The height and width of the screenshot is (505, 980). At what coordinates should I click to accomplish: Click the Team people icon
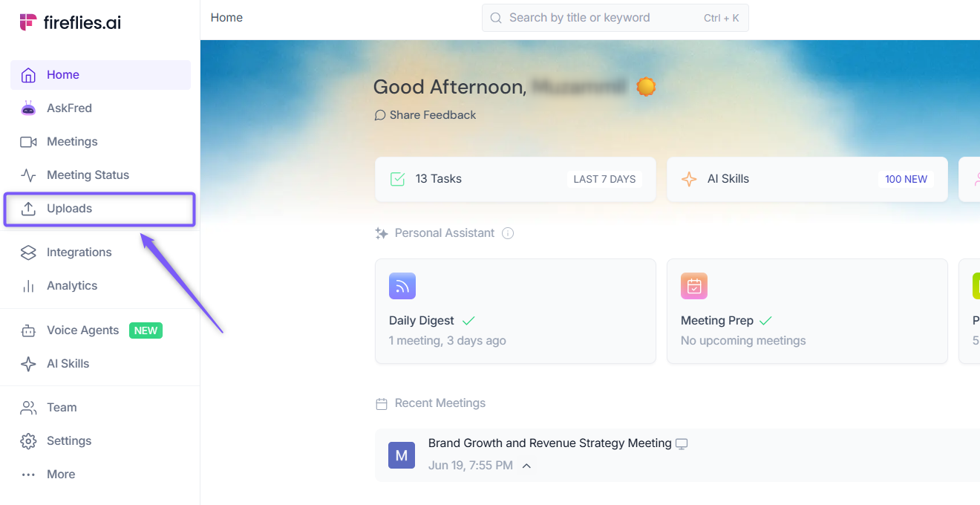(28, 408)
